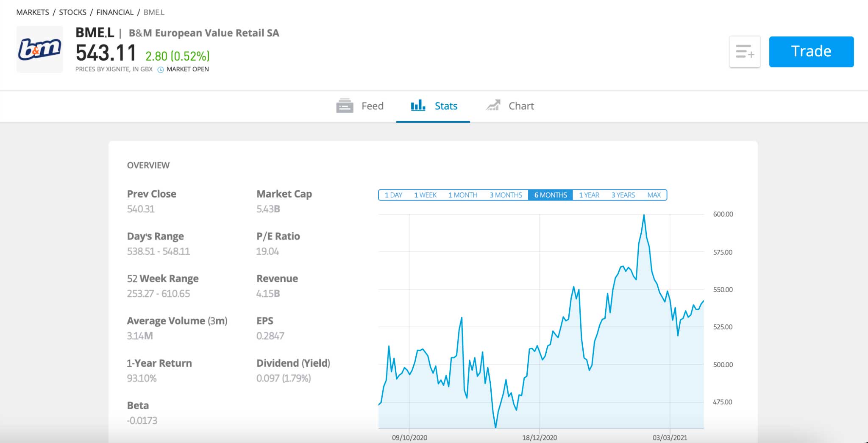Switch to the Stats tab
The image size is (868, 443).
point(433,106)
